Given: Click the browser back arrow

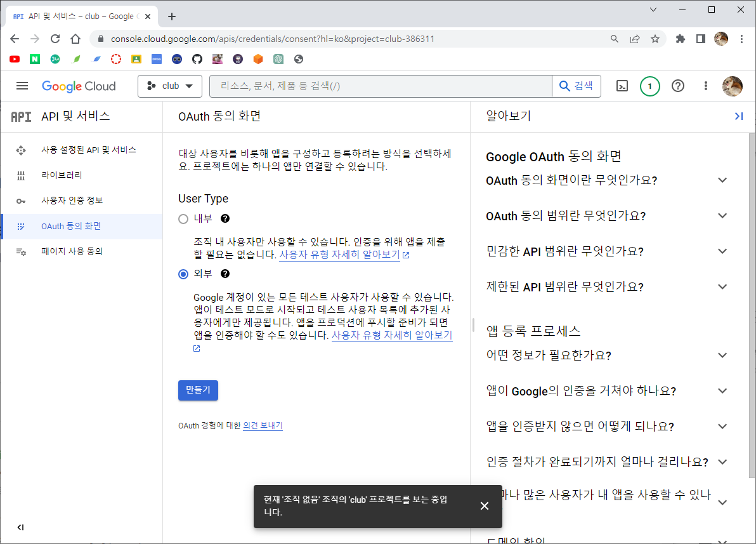Looking at the screenshot, I should pos(15,39).
